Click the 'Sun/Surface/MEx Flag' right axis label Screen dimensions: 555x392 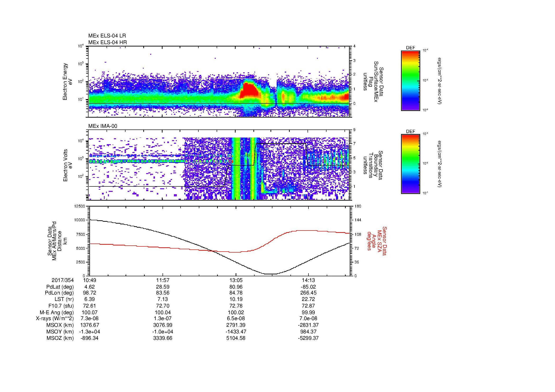[x=373, y=82]
